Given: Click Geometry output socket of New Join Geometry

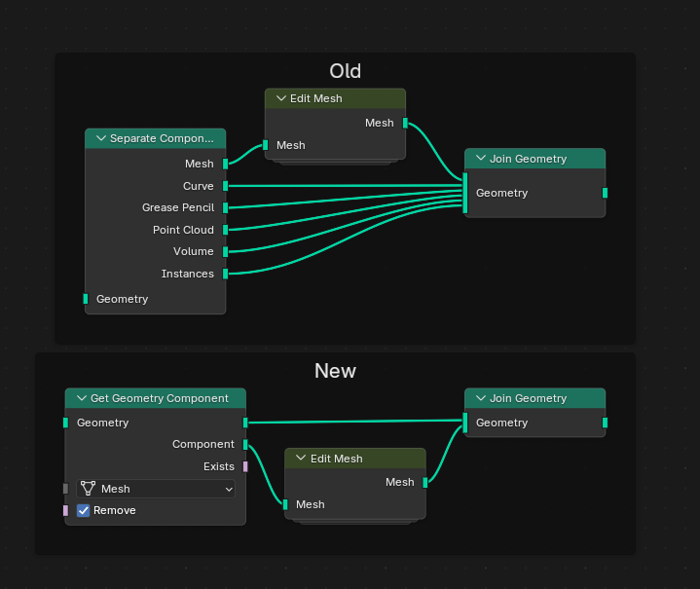Looking at the screenshot, I should tap(605, 423).
